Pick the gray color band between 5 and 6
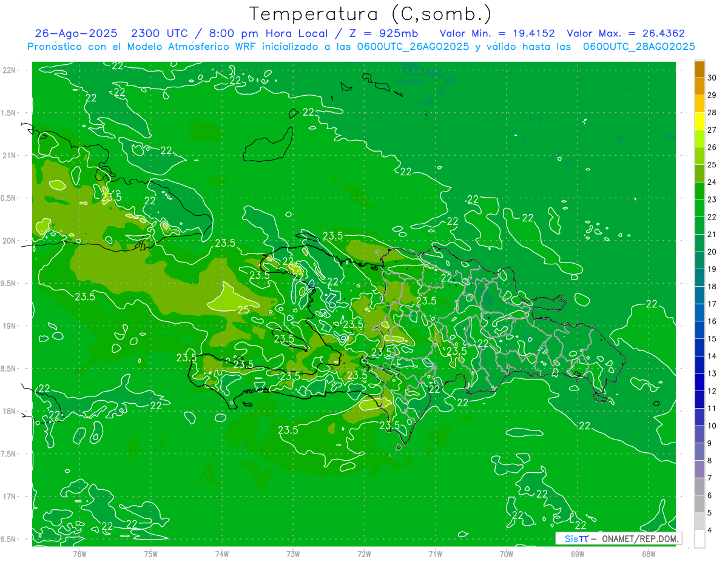This screenshot has width=728, height=562. click(699, 504)
